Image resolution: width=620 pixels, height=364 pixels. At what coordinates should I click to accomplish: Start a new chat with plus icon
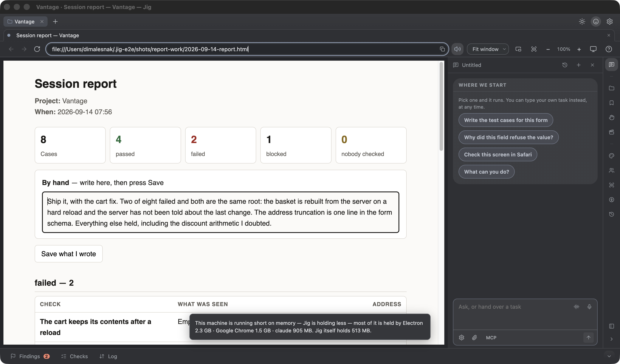[x=579, y=65]
